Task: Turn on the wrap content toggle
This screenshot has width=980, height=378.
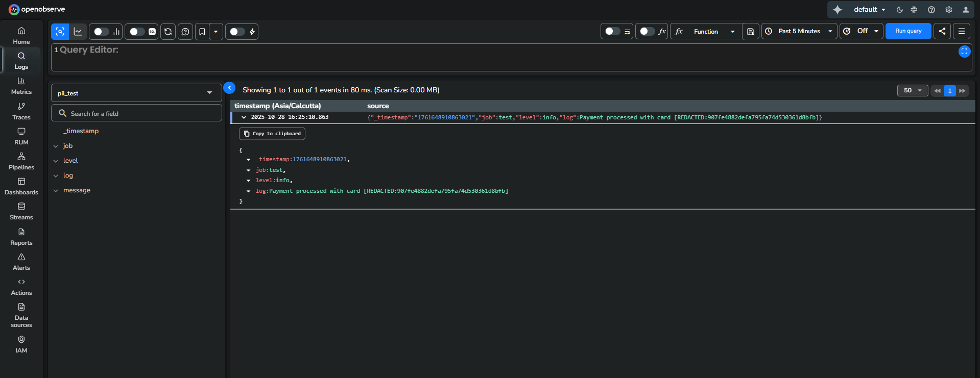Action: [612, 32]
